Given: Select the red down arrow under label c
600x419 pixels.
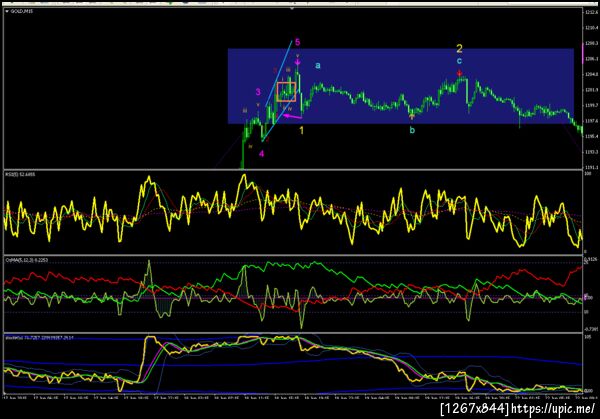Looking at the screenshot, I should 460,73.
